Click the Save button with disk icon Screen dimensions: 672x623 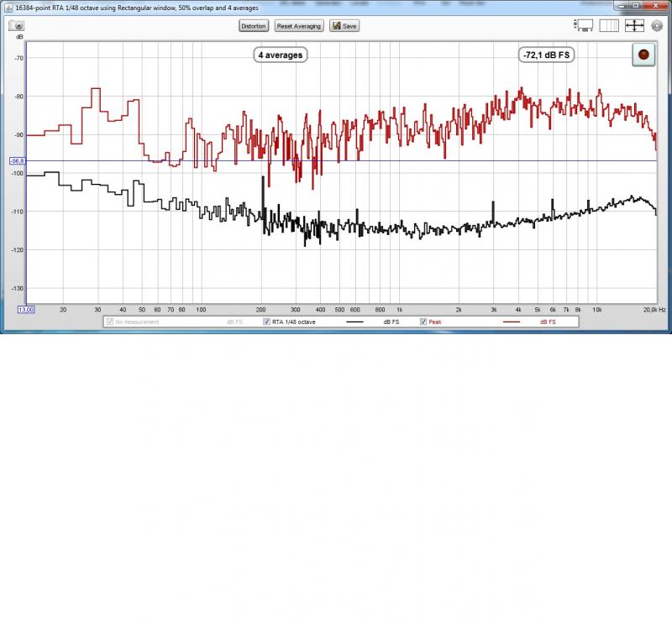(344, 26)
